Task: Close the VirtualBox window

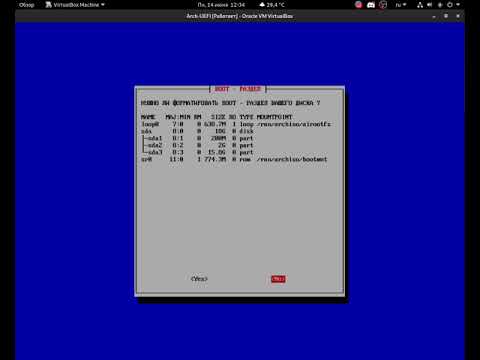Action: click(x=458, y=16)
